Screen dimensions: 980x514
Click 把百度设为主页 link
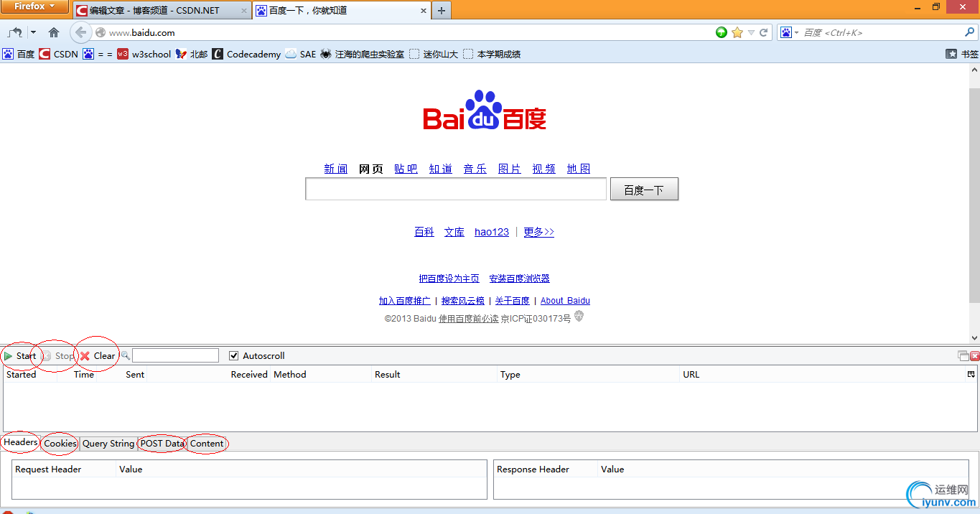(x=449, y=279)
